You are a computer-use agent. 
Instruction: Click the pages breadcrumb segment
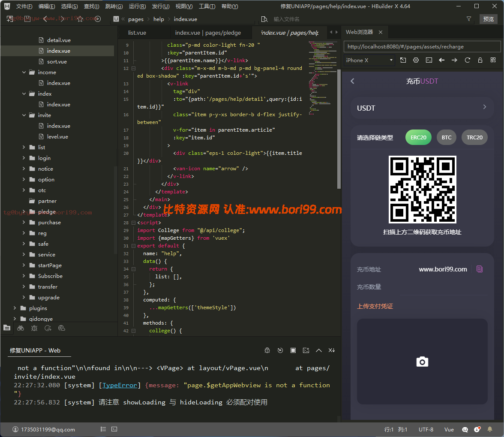(x=135, y=19)
